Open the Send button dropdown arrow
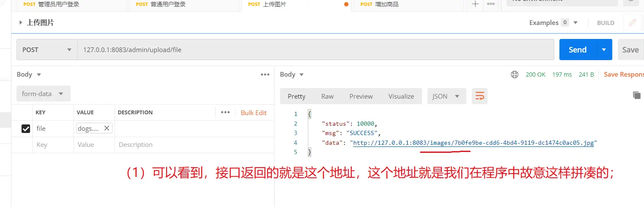 [604, 50]
